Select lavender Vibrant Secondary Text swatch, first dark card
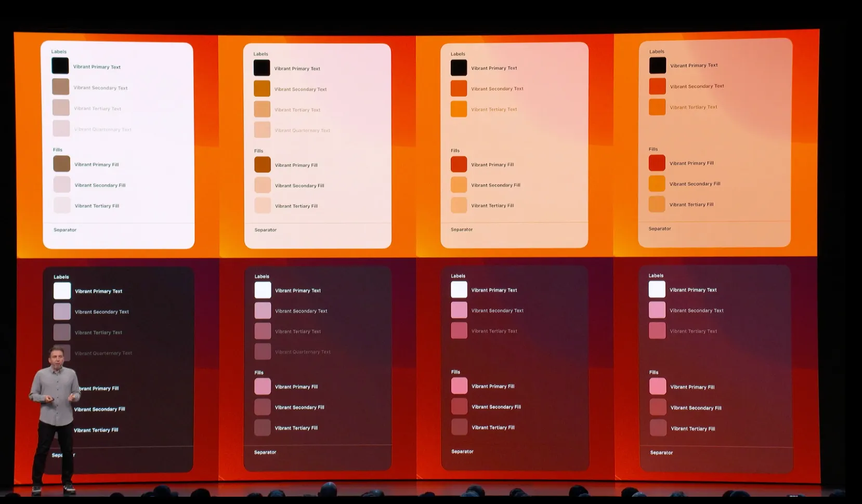862x504 pixels. click(x=62, y=311)
